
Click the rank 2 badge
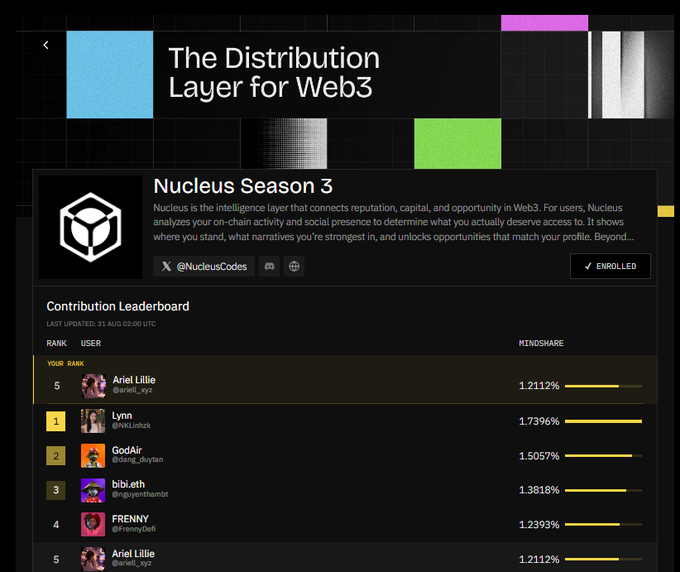[56, 456]
